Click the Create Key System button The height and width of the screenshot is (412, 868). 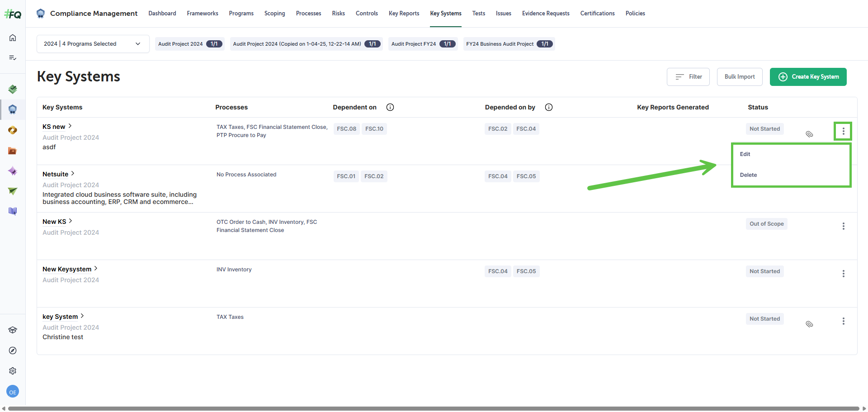pyautogui.click(x=808, y=77)
